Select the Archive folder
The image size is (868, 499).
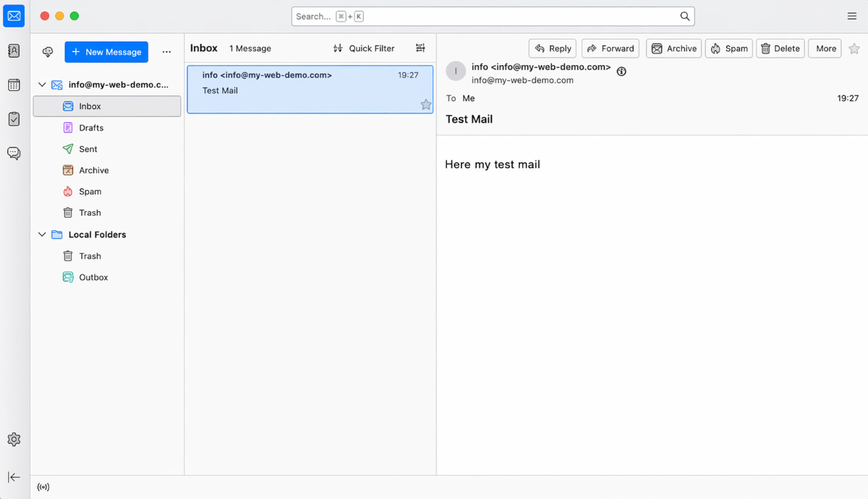pos(107,171)
